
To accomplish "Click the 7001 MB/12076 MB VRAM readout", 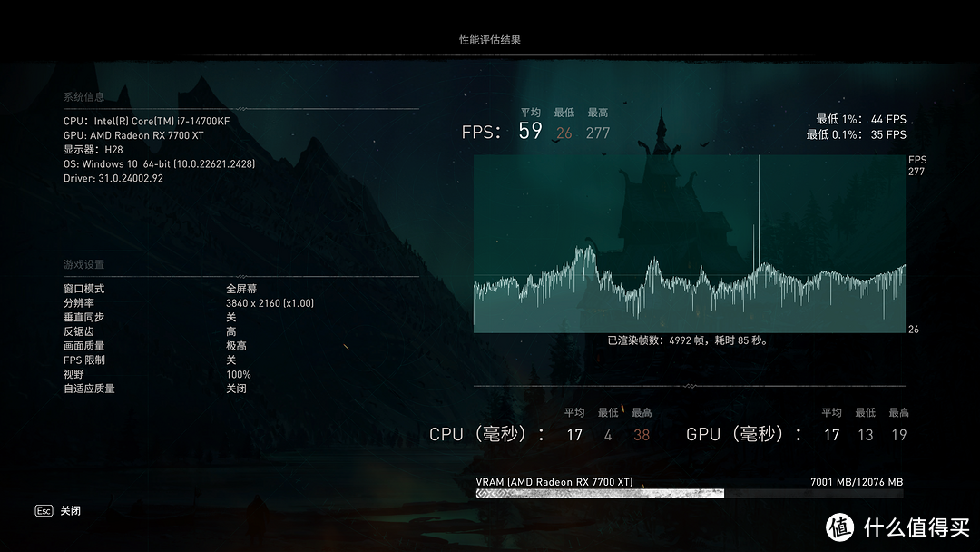I will tap(857, 482).
